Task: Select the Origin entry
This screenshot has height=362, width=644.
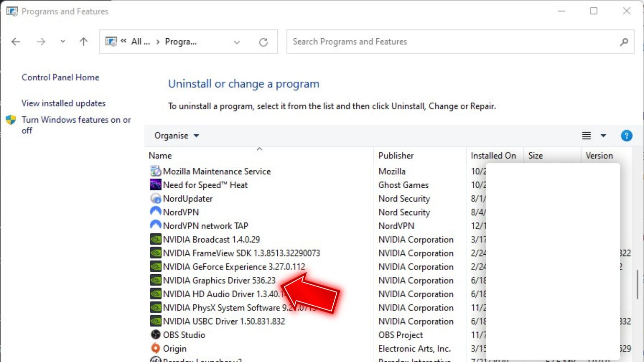Action: 175,349
